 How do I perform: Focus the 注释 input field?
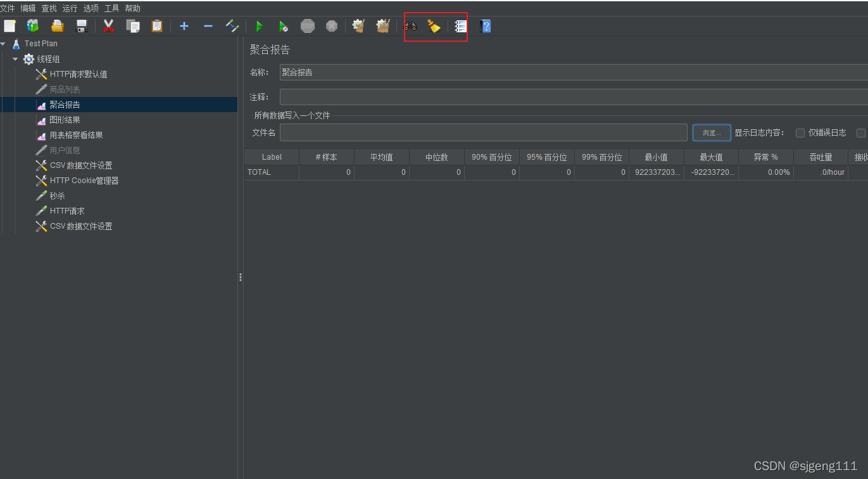574,97
